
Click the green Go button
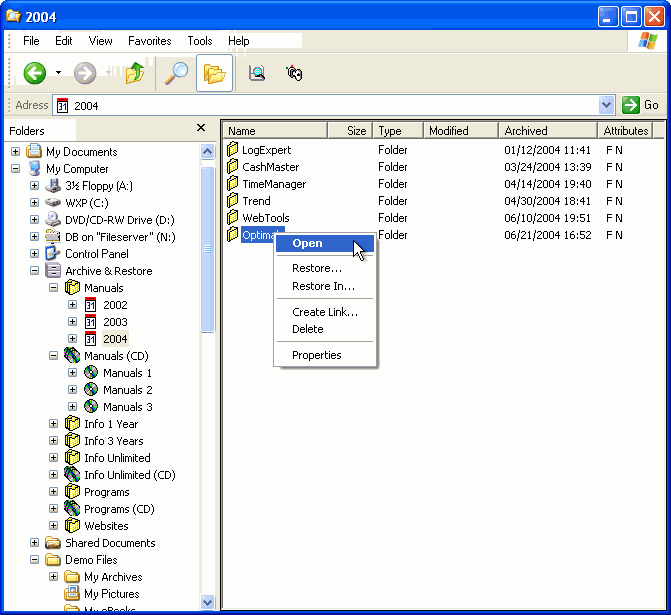[x=640, y=105]
